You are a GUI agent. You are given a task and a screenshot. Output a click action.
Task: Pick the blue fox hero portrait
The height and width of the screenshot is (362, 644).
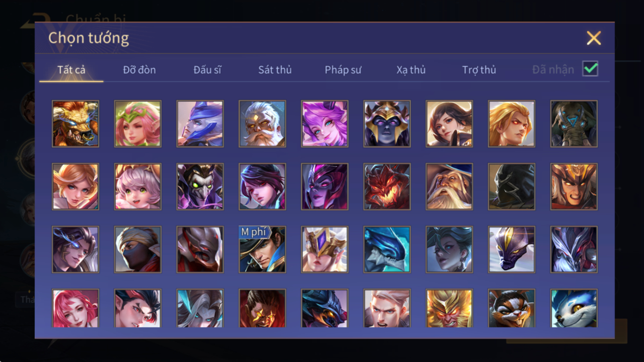coord(574,309)
